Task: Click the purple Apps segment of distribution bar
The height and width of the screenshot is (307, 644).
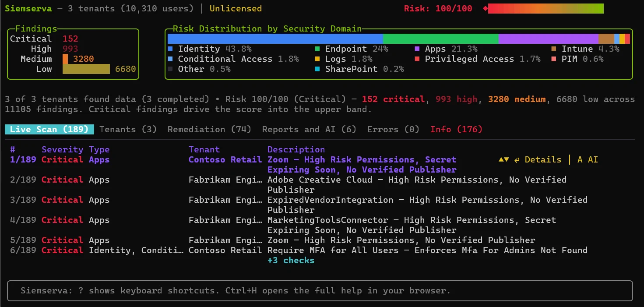Action: (549, 39)
